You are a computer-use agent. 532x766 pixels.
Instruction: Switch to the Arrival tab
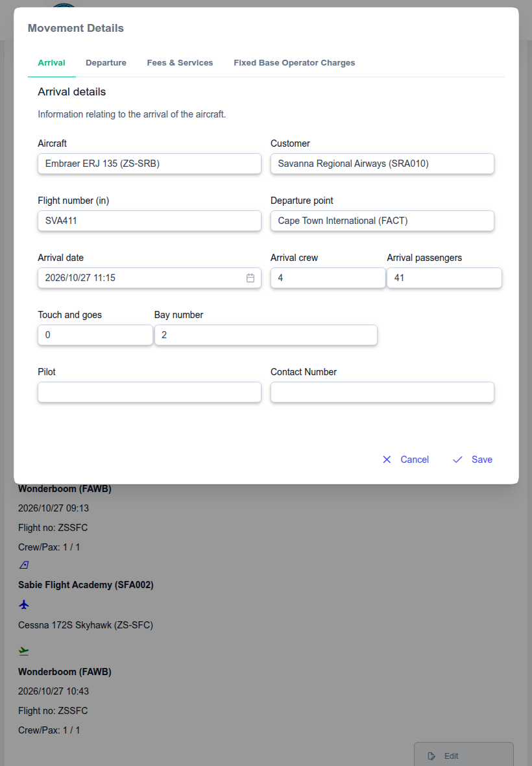pyautogui.click(x=52, y=63)
